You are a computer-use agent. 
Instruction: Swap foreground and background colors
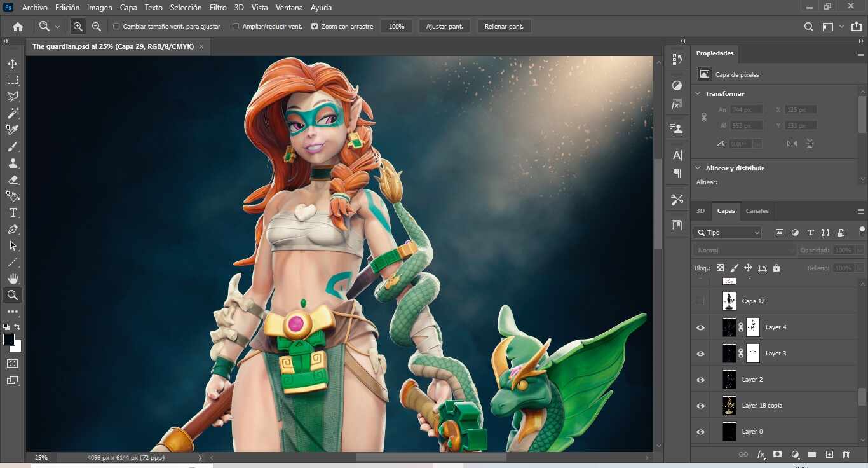(17, 327)
